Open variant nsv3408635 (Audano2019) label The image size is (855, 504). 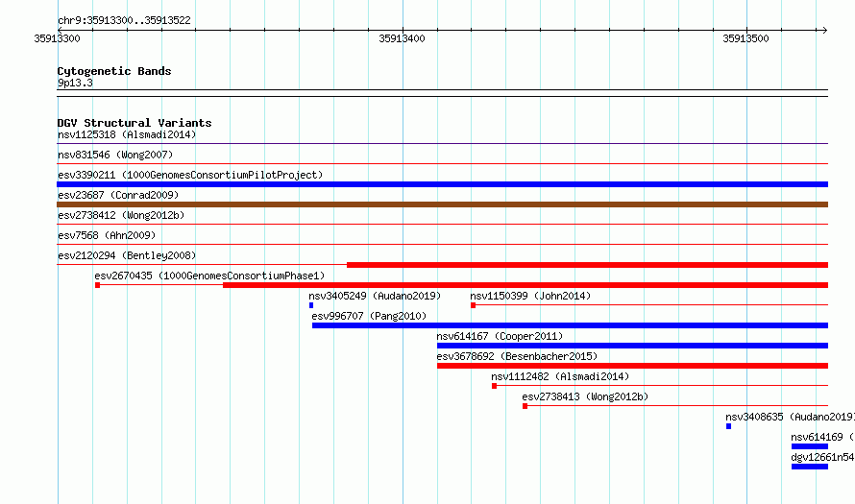point(790,417)
